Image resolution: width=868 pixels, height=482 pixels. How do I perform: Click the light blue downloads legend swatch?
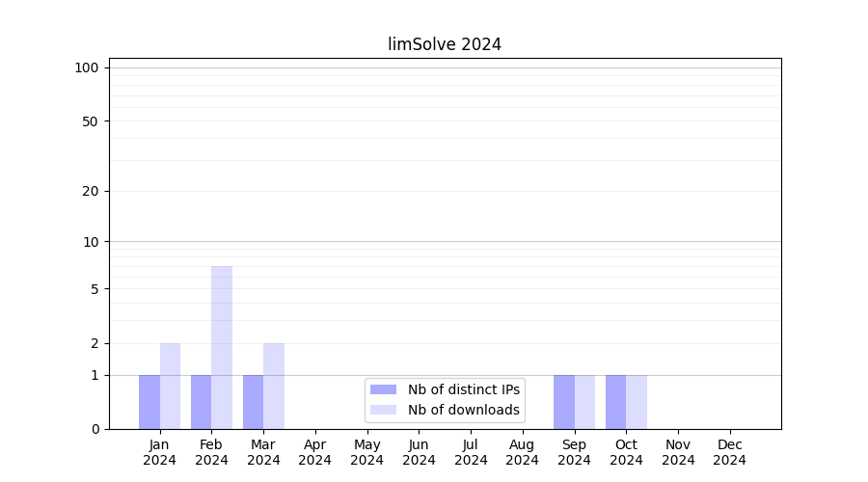(x=383, y=410)
